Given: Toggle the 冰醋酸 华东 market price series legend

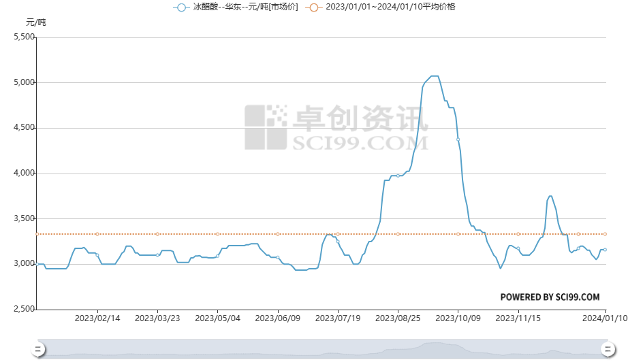Looking at the screenshot, I should coord(236,7).
